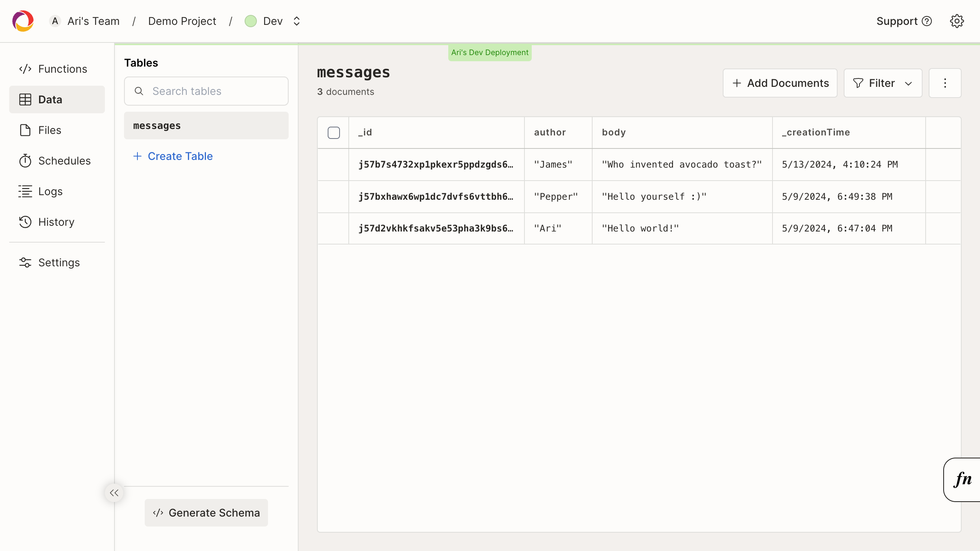The image size is (980, 551).
Task: Click the Support link text
Action: click(897, 21)
